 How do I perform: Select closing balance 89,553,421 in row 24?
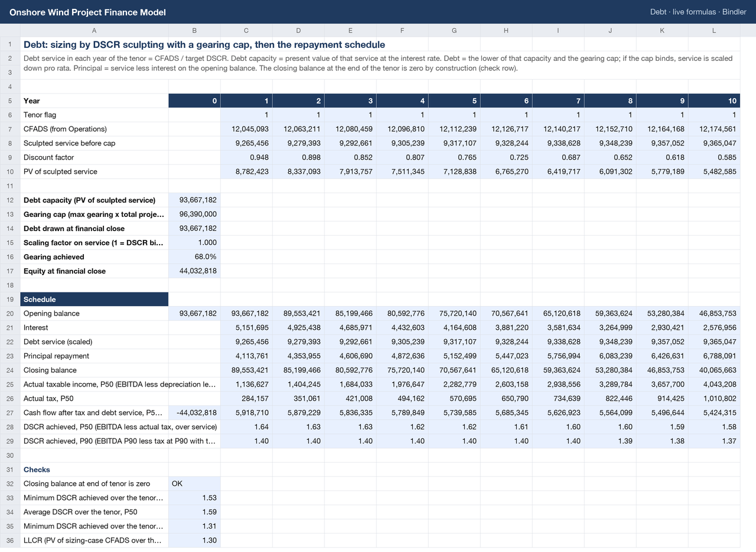coord(246,370)
